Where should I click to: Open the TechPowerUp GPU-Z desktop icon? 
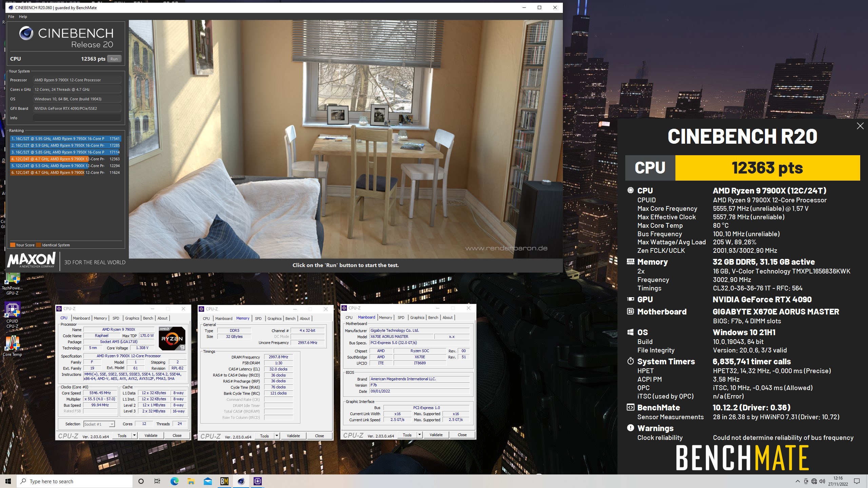[x=12, y=284]
